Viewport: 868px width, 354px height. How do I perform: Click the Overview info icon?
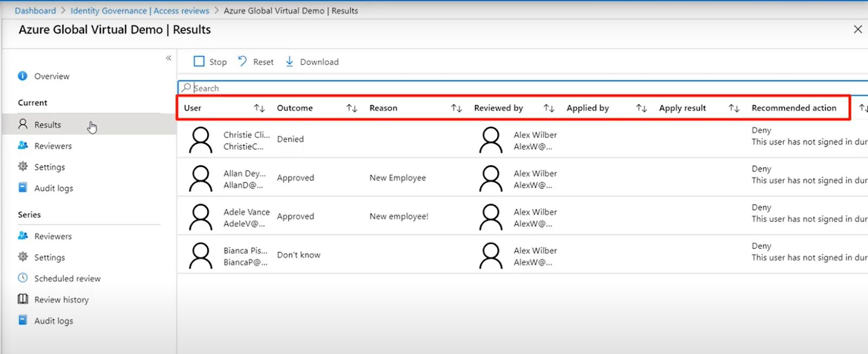(x=22, y=76)
